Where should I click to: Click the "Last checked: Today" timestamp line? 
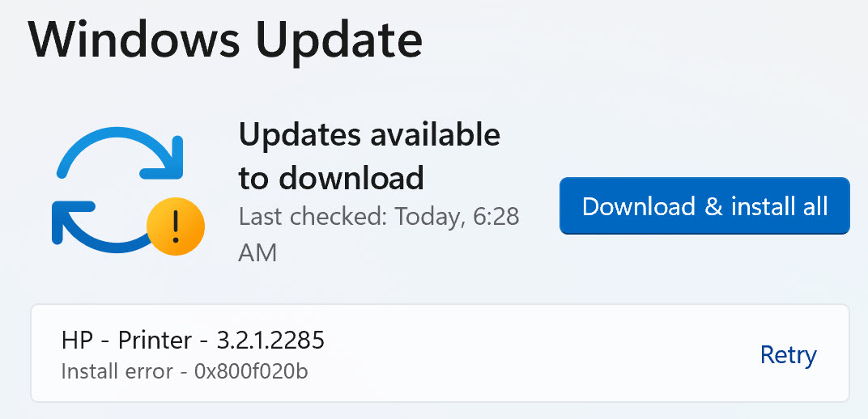click(379, 217)
